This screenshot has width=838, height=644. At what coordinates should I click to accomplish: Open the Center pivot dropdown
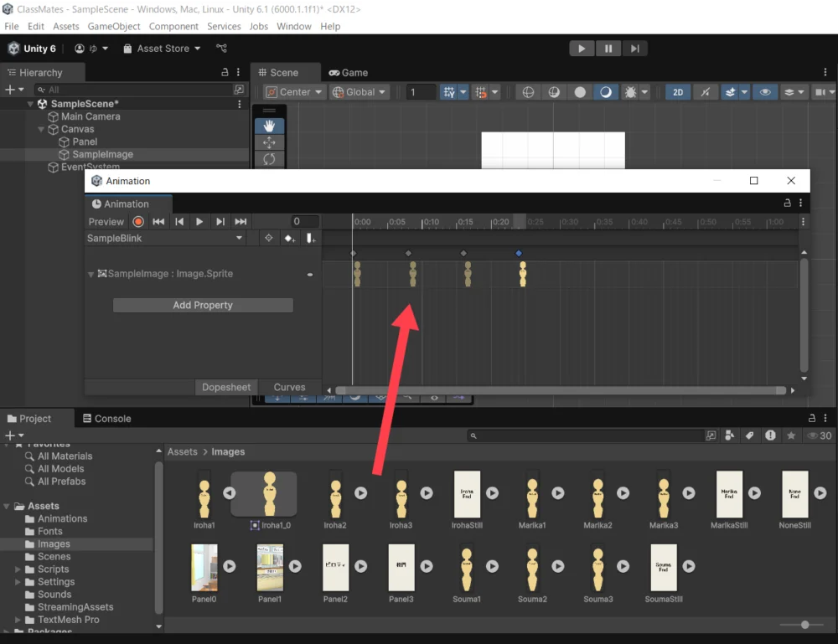coord(288,92)
